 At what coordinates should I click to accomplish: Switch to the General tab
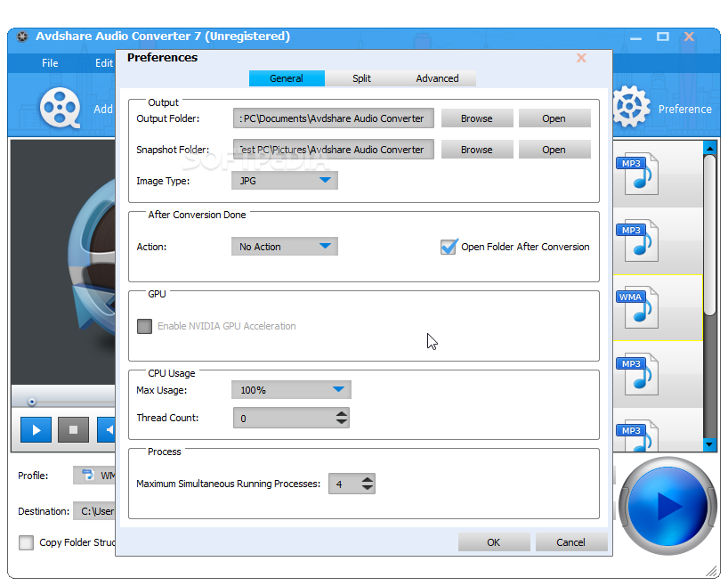coord(287,78)
